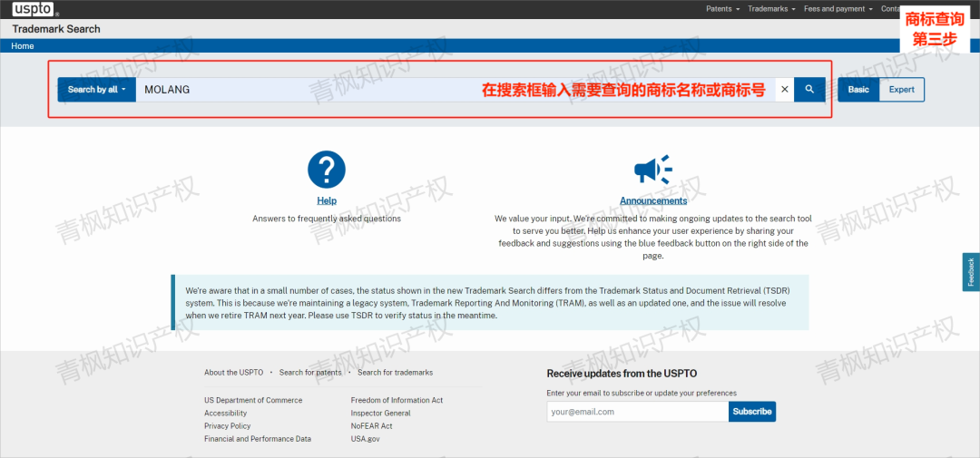Open the USA.gov link
Viewport: 980px width, 458px height.
coord(366,439)
